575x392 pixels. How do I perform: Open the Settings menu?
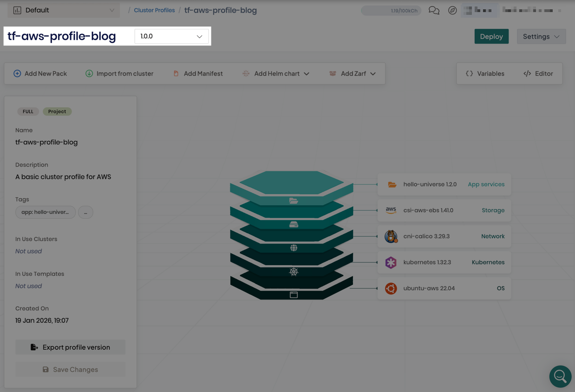(541, 36)
